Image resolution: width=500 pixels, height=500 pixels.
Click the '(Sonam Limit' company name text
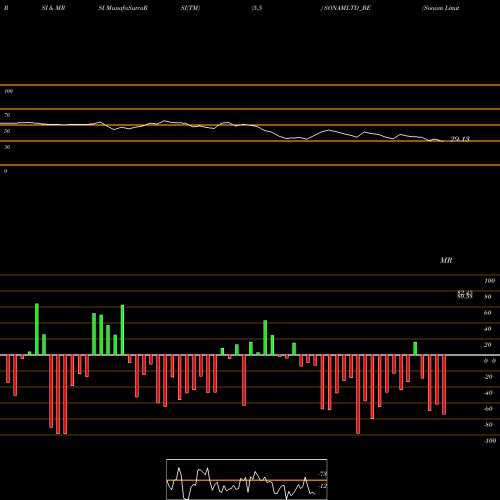[x=441, y=8]
